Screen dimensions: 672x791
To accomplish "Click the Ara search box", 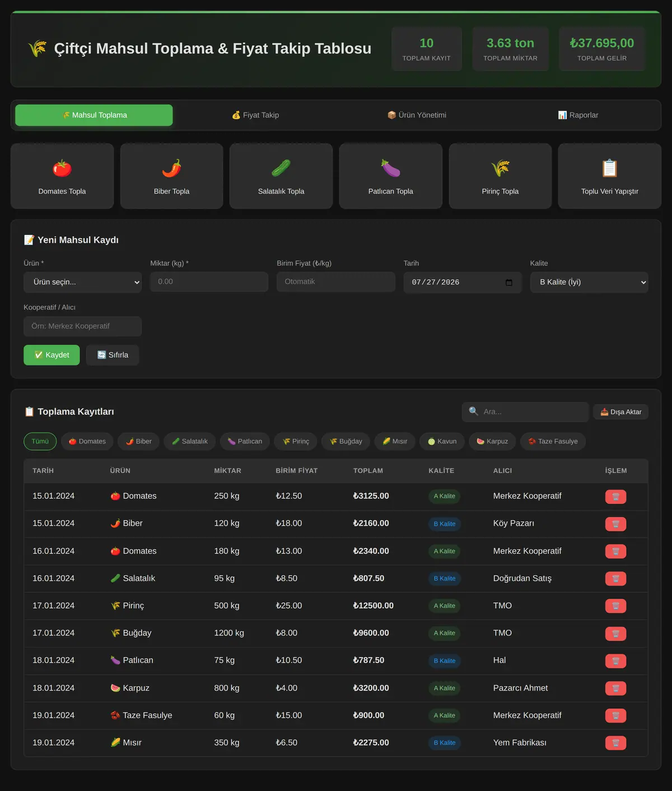I will (x=525, y=412).
